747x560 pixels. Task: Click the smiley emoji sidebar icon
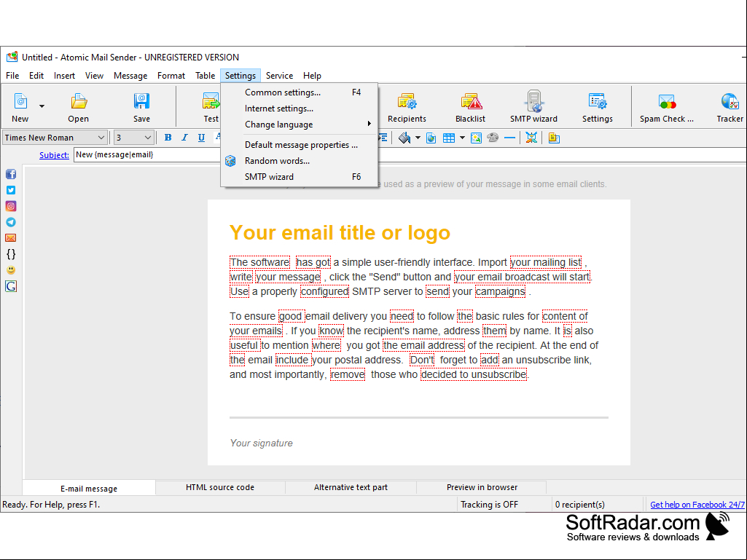11,270
